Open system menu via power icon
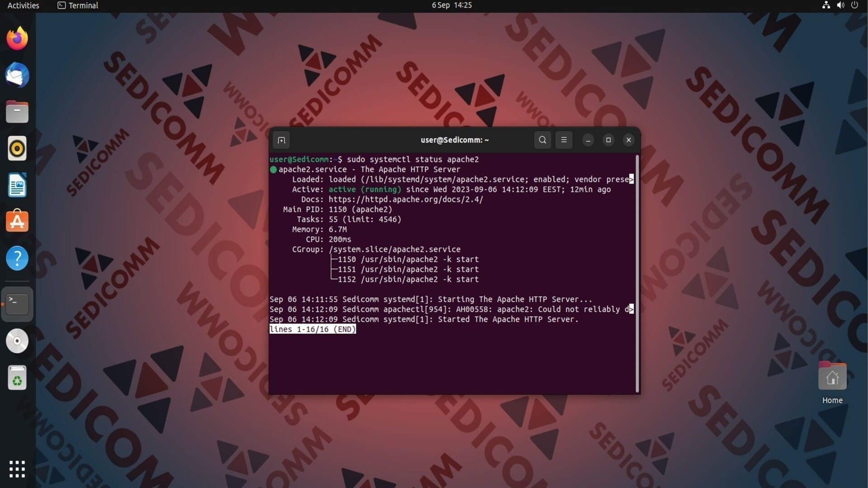868x488 pixels. 854,5
